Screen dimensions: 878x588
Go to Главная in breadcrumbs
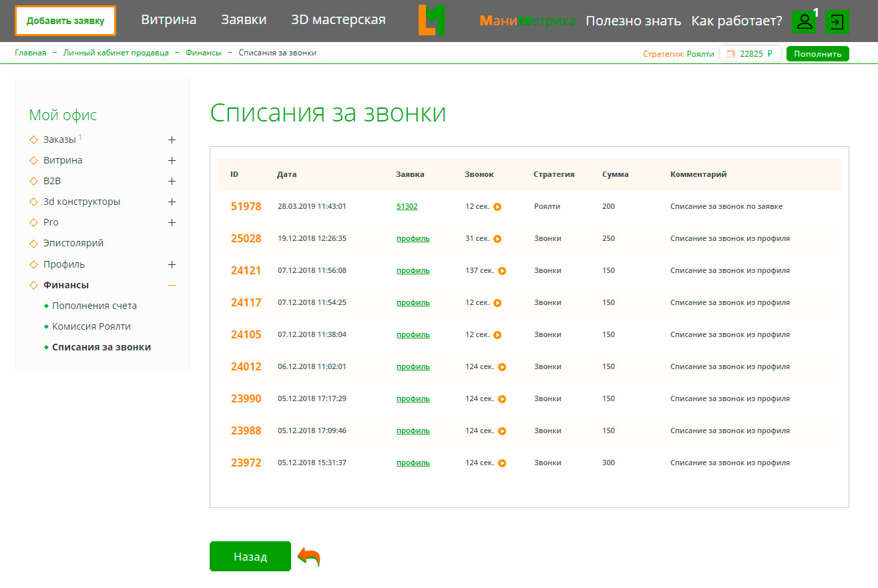tap(31, 53)
